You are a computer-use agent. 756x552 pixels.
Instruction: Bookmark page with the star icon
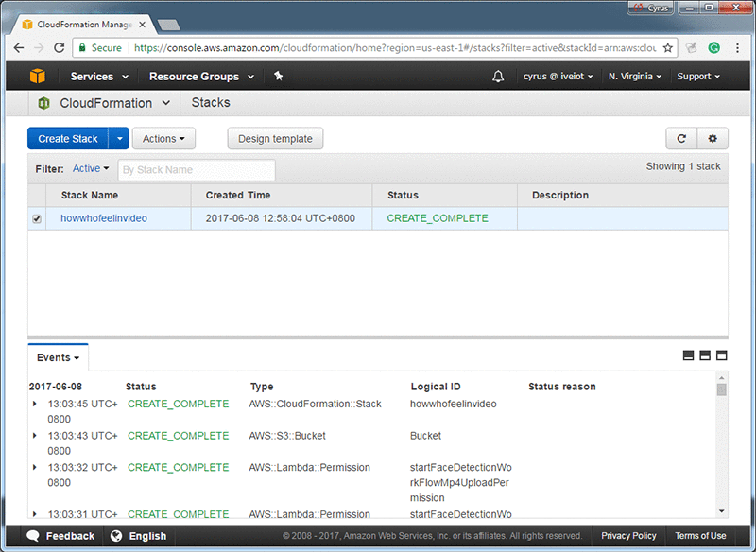click(668, 47)
